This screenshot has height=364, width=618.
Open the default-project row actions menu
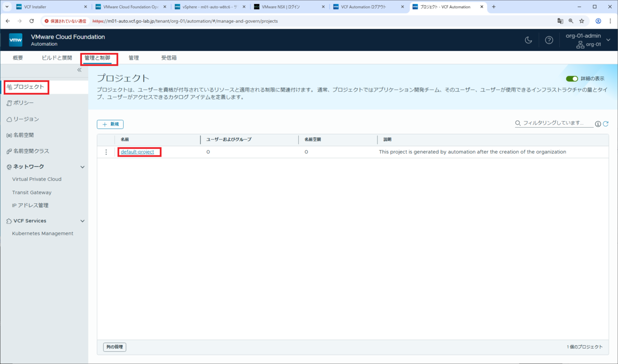click(107, 152)
